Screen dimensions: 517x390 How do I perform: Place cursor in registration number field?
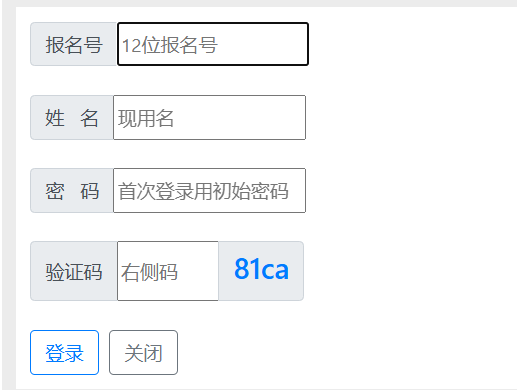tap(213, 44)
